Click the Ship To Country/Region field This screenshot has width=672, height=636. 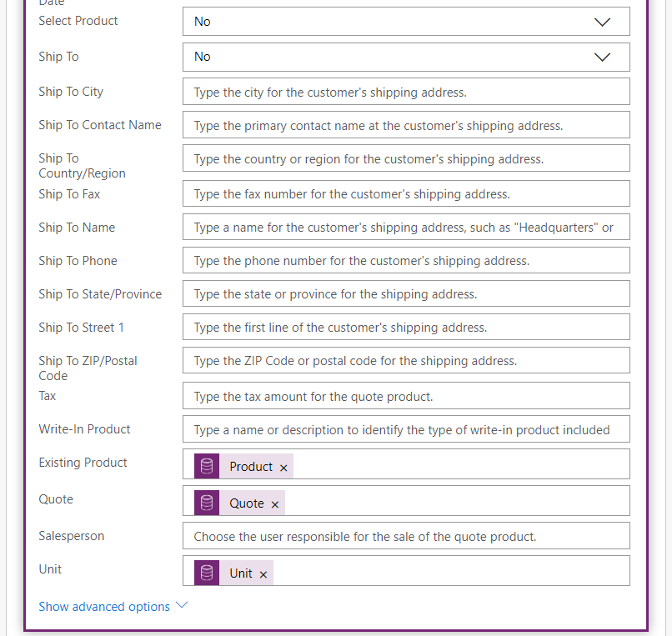[x=406, y=158]
